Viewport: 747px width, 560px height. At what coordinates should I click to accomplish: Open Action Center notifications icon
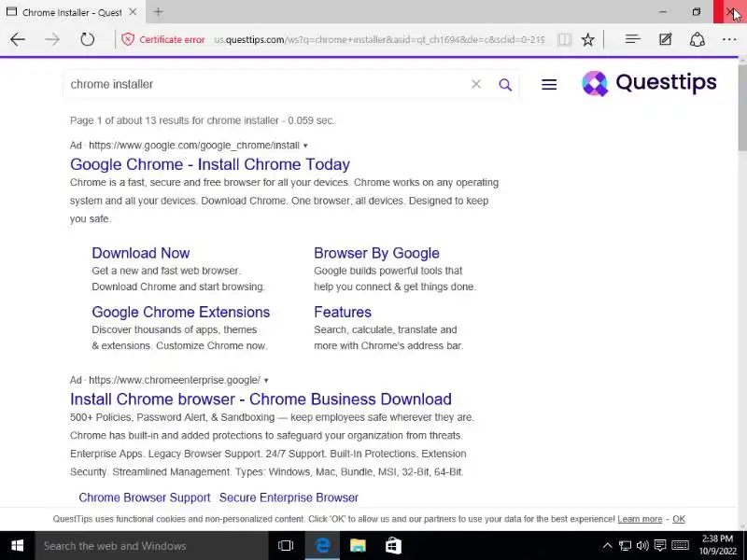pyautogui.click(x=660, y=546)
